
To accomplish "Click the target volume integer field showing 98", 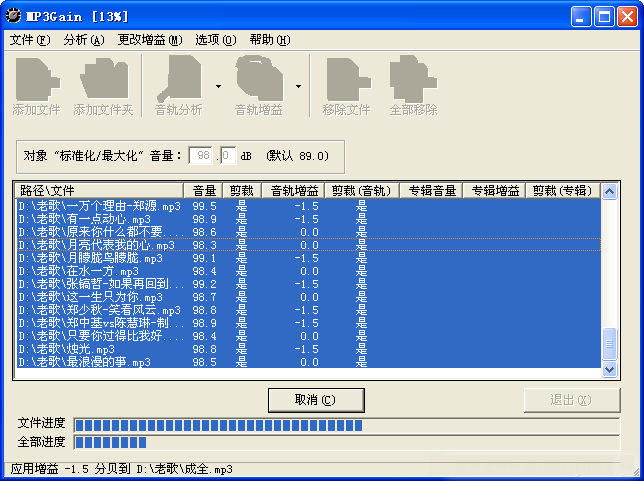I will click(x=201, y=156).
